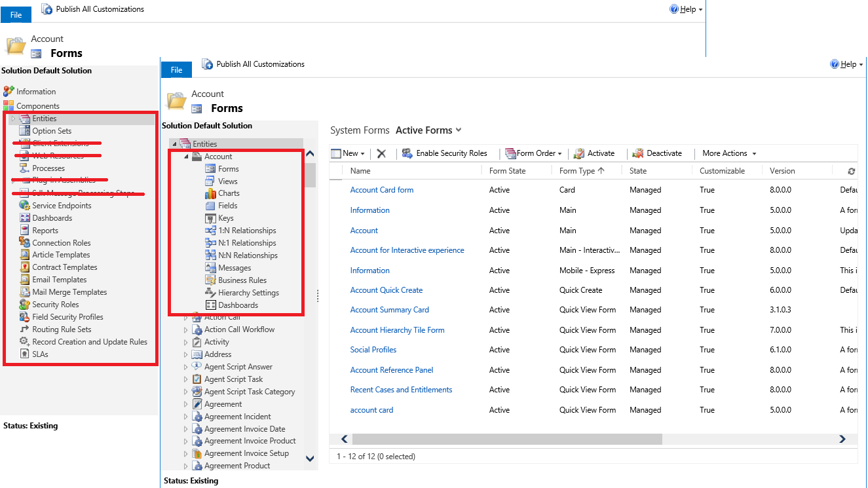Click the Enable Security Roles icon
This screenshot has width=868, height=488.
[407, 153]
